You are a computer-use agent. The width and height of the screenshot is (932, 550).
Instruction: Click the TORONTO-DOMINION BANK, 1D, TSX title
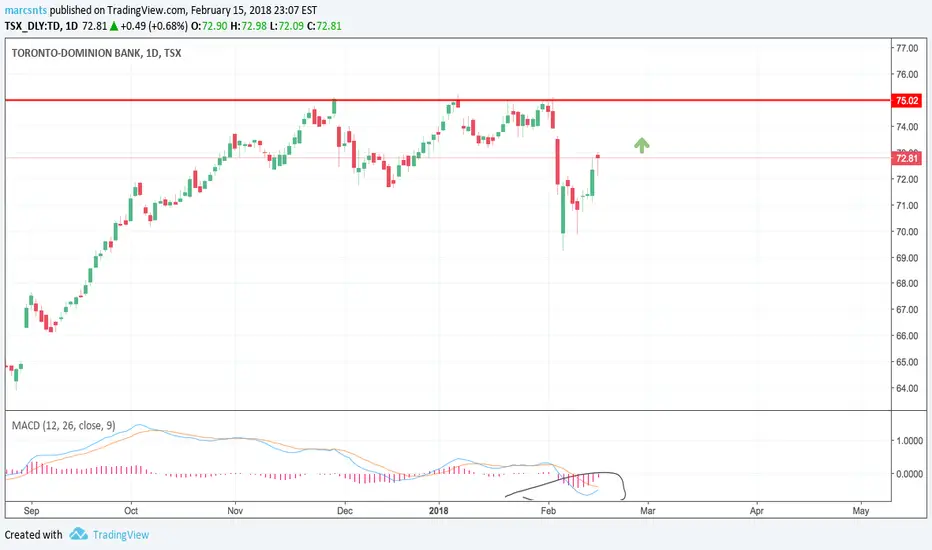[x=96, y=53]
